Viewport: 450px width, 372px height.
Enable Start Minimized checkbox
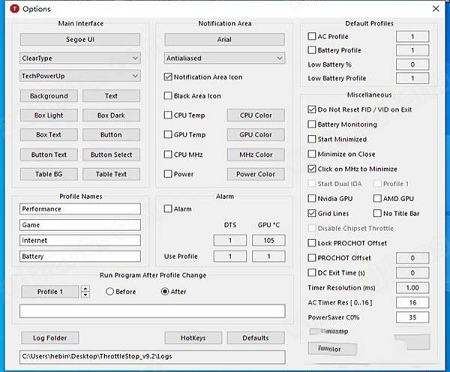coord(312,139)
